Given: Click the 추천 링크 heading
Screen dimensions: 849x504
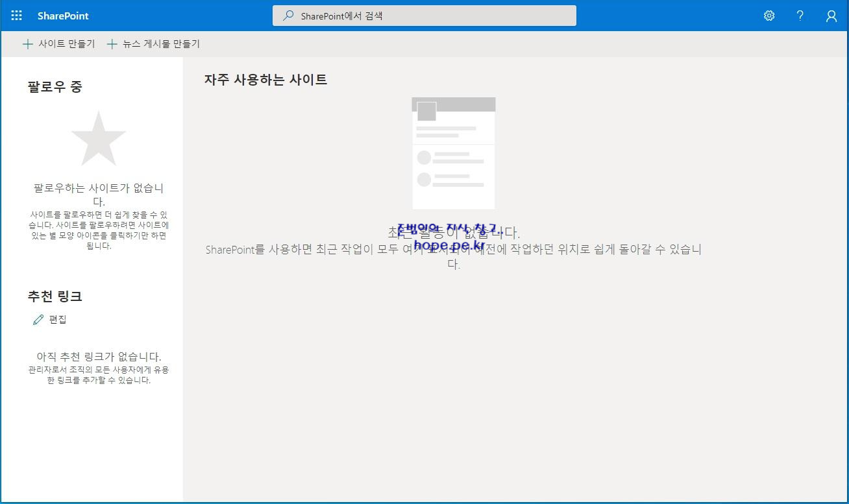Looking at the screenshot, I should [55, 296].
